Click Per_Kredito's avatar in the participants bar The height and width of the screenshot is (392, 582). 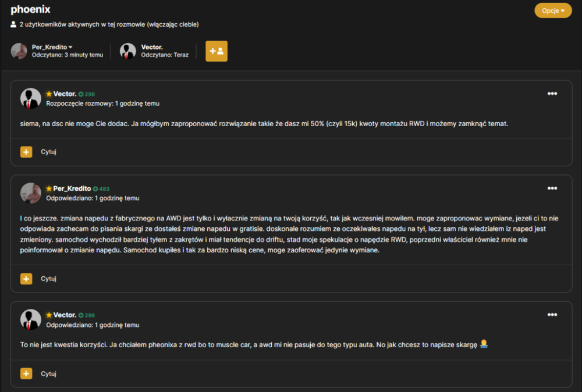[x=19, y=51]
